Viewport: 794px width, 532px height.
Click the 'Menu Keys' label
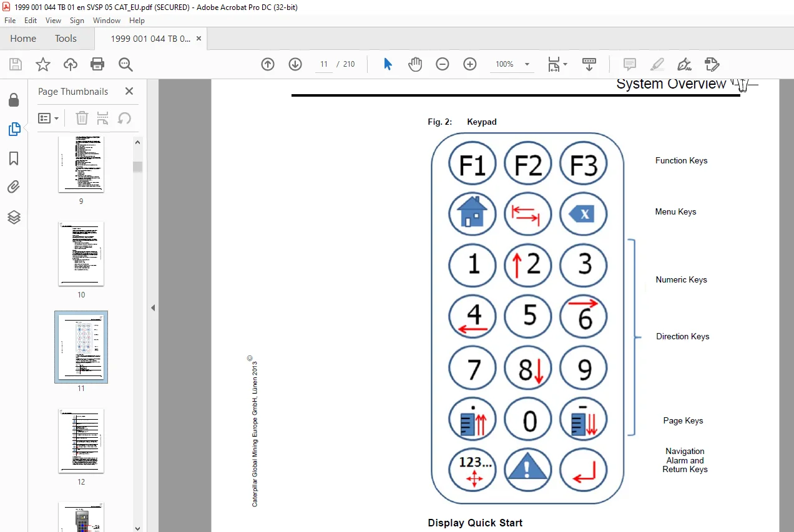point(675,211)
